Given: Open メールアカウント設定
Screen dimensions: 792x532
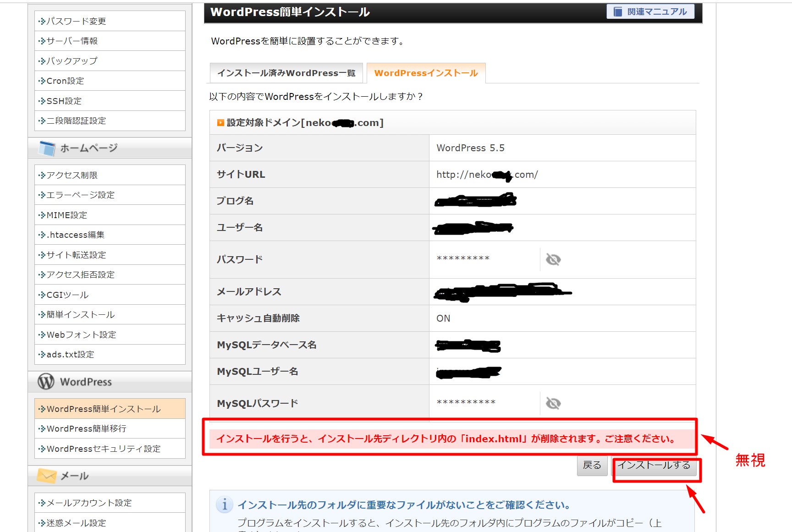Looking at the screenshot, I should point(110,503).
